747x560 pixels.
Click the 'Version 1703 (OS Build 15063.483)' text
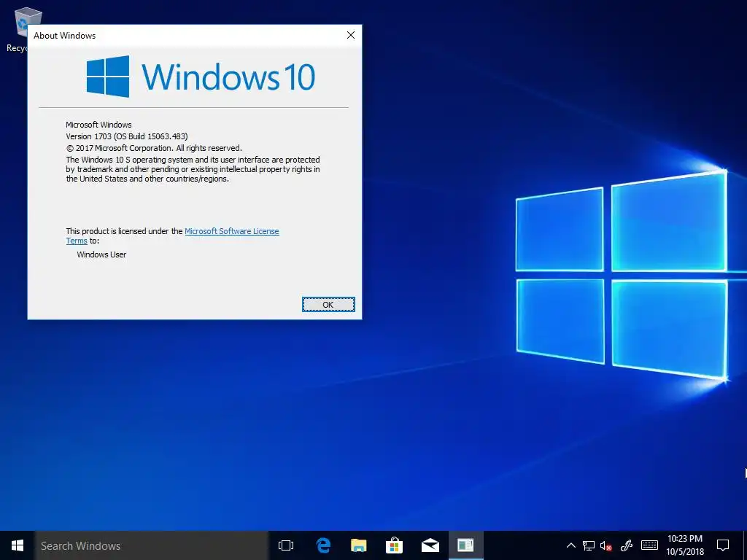click(x=127, y=136)
